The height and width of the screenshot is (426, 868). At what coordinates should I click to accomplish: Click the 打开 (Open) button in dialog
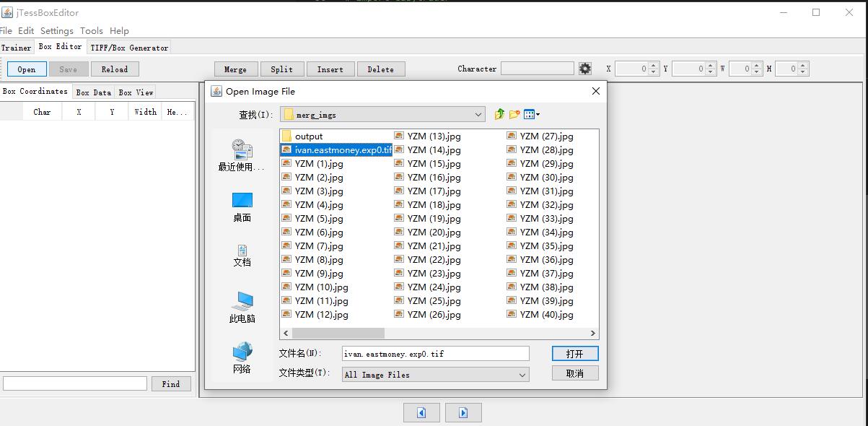575,354
